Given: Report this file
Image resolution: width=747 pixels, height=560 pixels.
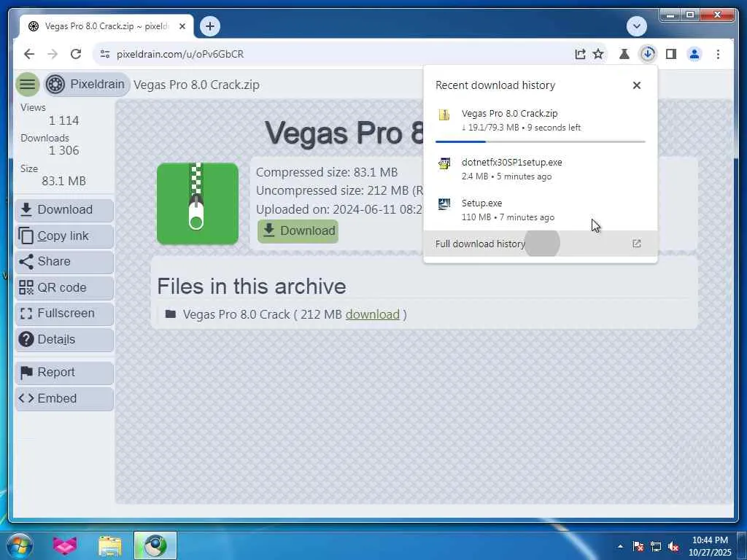Looking at the screenshot, I should tap(64, 373).
